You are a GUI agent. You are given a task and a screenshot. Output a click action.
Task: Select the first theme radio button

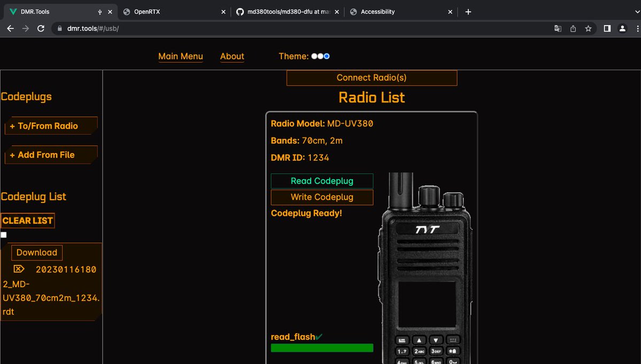(314, 56)
